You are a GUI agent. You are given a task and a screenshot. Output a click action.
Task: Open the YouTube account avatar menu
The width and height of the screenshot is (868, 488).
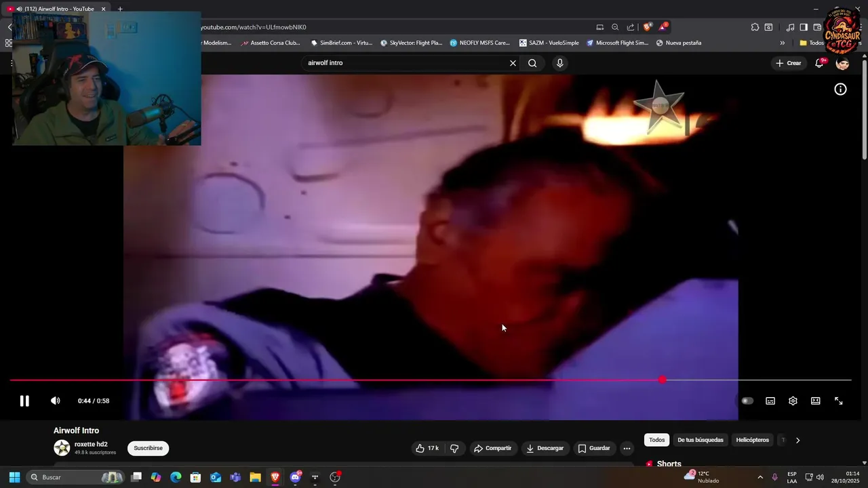pyautogui.click(x=842, y=63)
